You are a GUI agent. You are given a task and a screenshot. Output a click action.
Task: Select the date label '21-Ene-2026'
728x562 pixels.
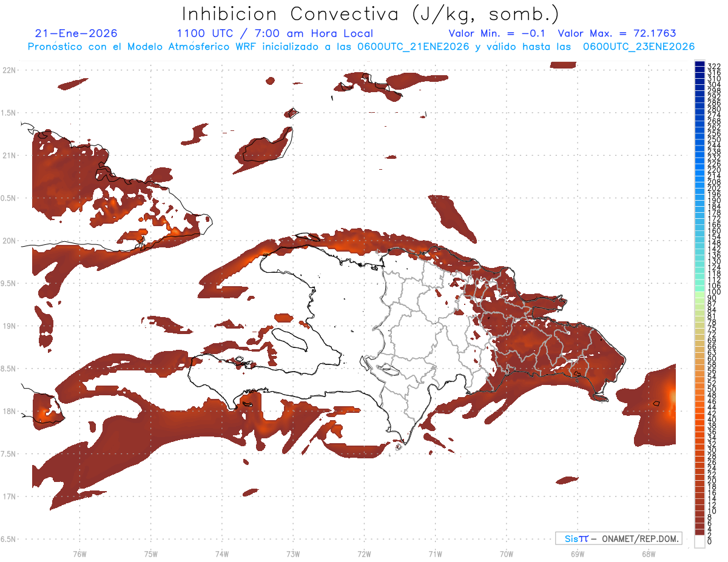76,33
